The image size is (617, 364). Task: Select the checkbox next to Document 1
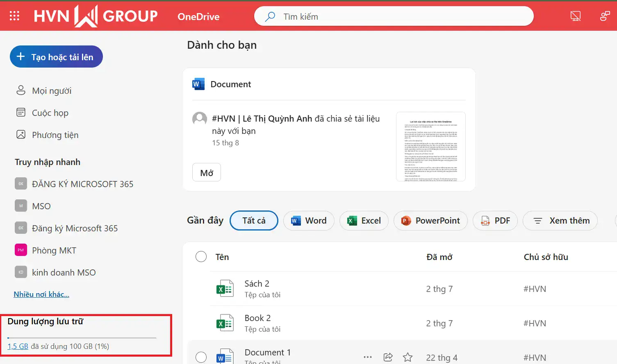pos(201,357)
